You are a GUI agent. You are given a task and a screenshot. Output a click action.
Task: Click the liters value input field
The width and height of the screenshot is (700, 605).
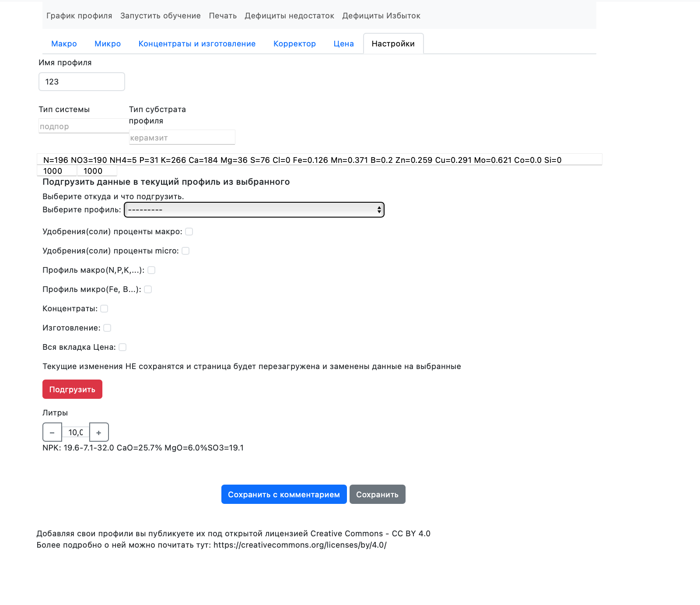[x=76, y=433]
